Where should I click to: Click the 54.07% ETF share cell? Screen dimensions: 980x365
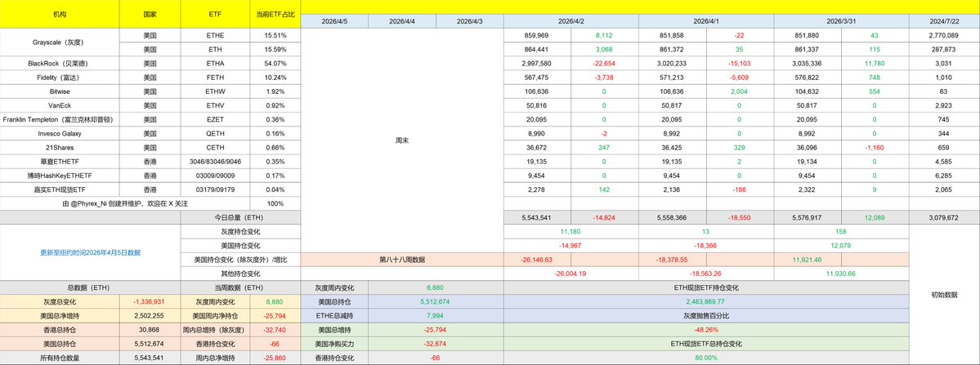(275, 63)
